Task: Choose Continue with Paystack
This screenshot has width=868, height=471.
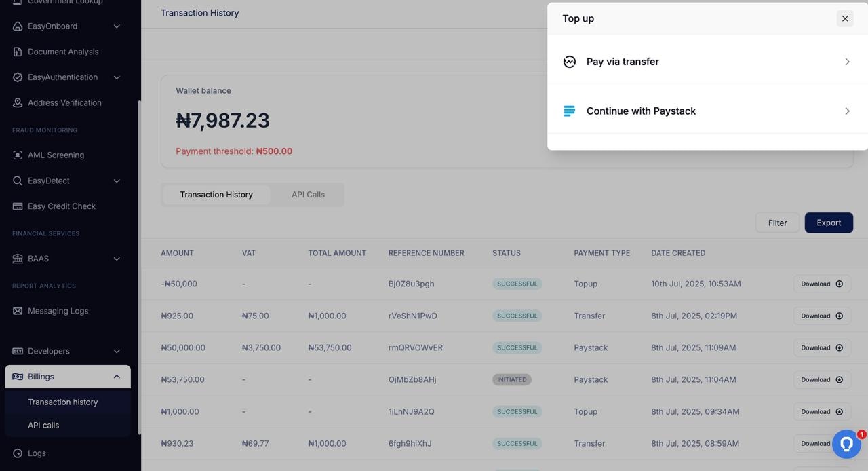Action: tap(640, 111)
